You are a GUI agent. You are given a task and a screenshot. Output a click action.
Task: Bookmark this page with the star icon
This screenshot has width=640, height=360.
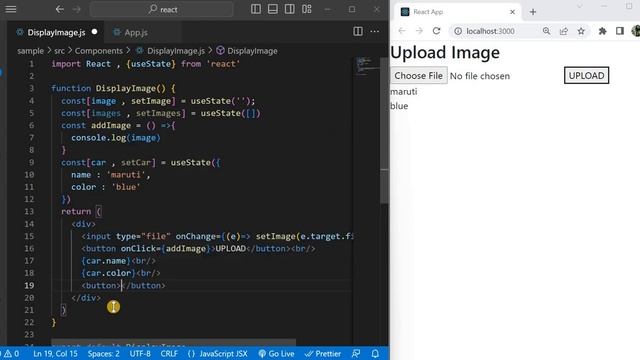(x=581, y=31)
